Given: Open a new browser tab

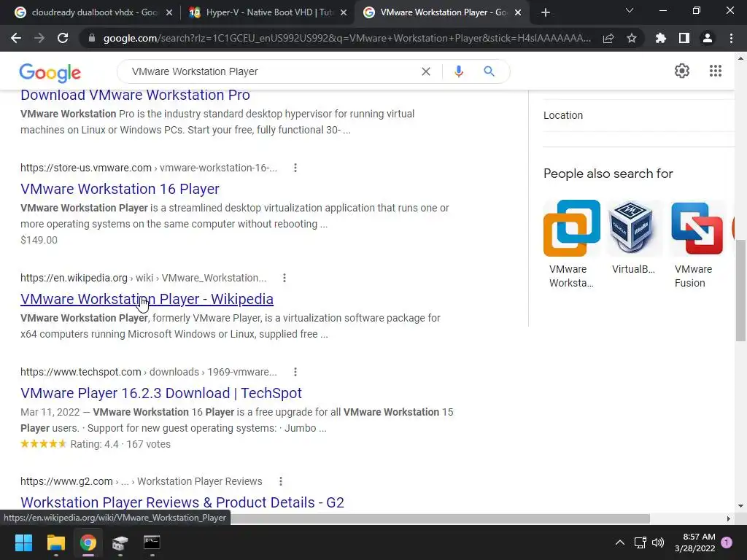Looking at the screenshot, I should (x=546, y=12).
